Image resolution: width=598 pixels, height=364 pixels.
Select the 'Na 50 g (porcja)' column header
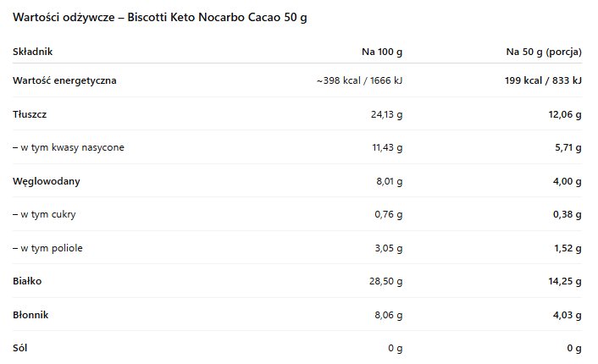tap(544, 52)
